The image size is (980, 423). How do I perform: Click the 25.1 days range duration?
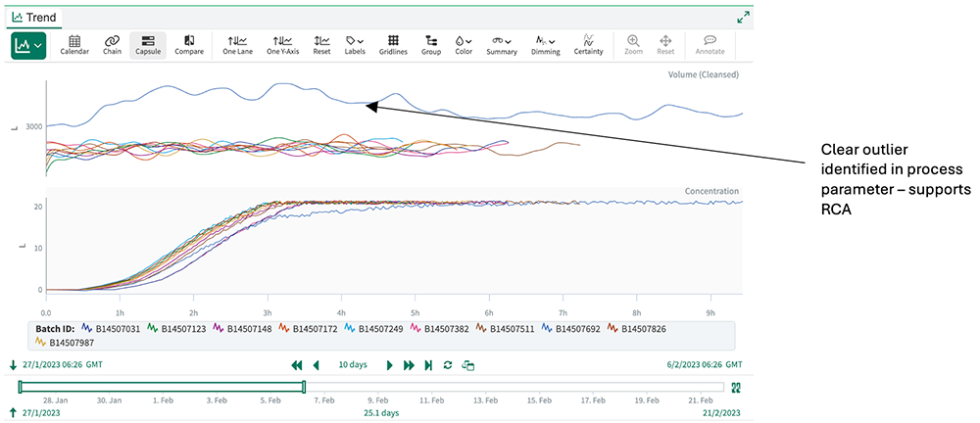[381, 413]
